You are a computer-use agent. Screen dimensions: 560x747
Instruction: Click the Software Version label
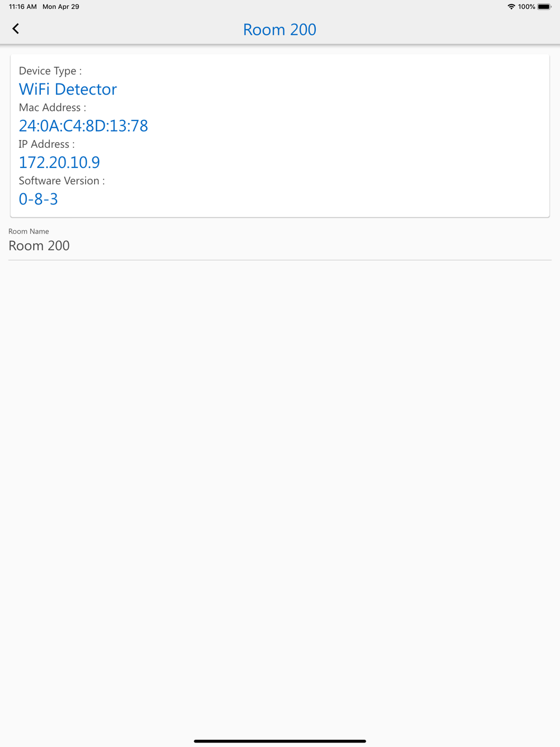pos(62,181)
